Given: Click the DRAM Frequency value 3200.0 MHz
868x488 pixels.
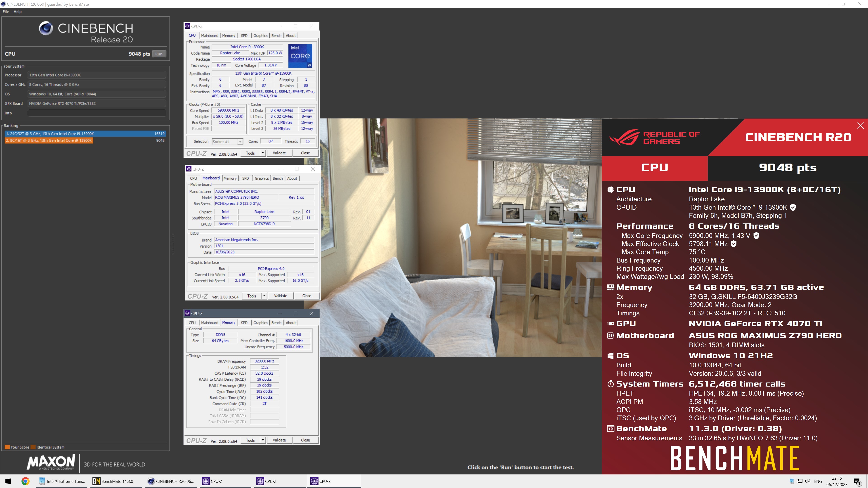Looking at the screenshot, I should [x=264, y=361].
